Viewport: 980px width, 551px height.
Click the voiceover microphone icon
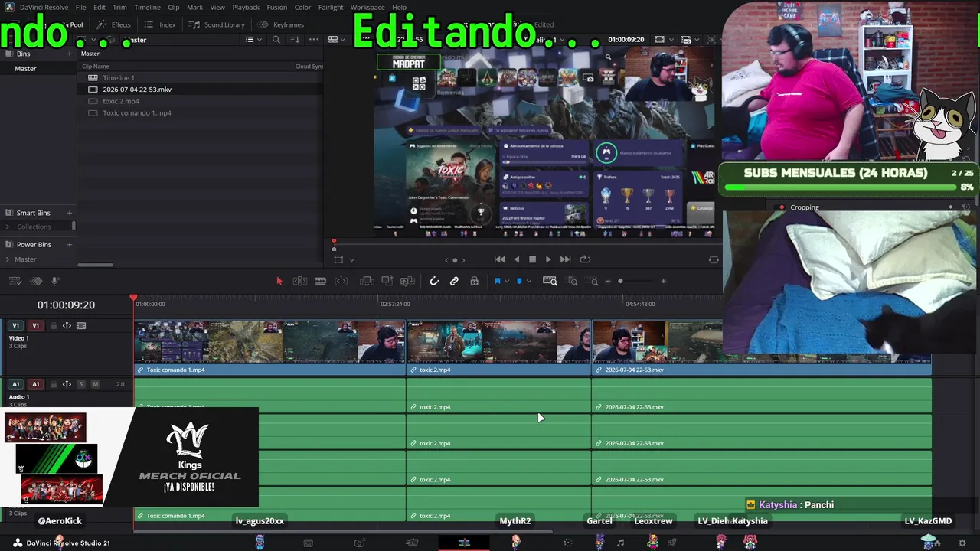(x=55, y=281)
